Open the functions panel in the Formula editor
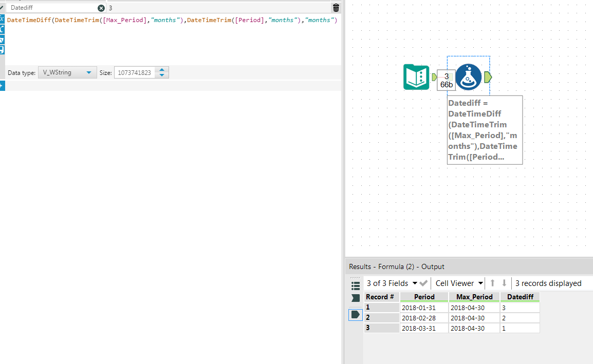 click(x=3, y=18)
